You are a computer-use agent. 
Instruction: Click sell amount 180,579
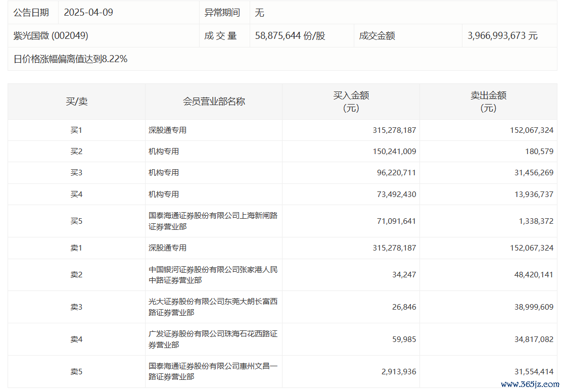(x=539, y=152)
